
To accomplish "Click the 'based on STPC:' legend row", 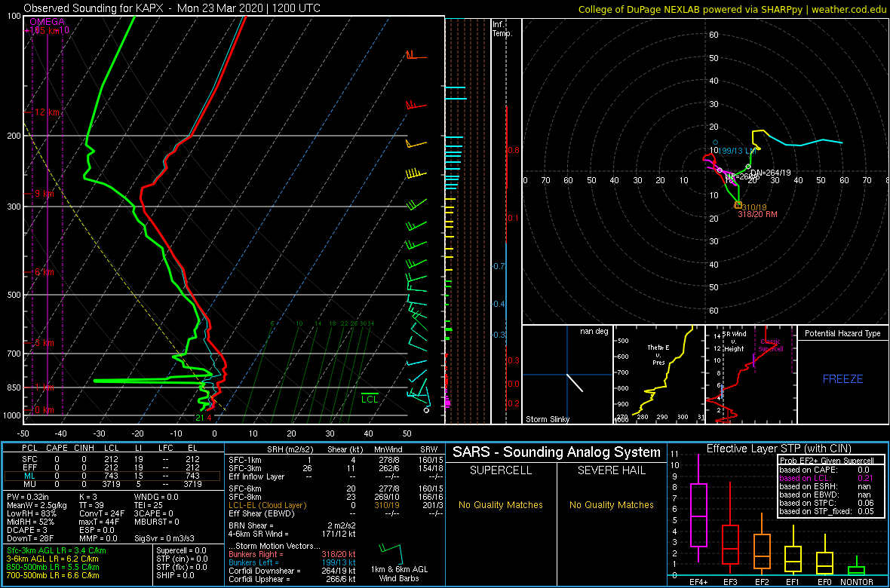I will pyautogui.click(x=827, y=502).
